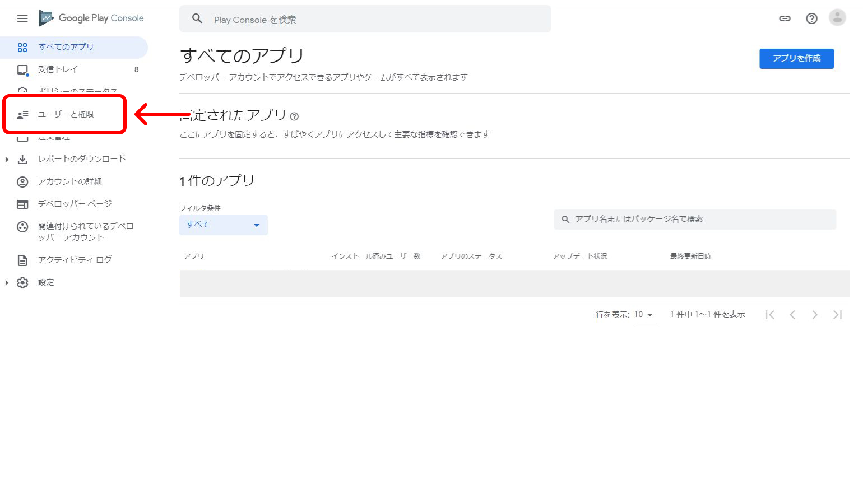Select ユーザーと権限 in the sidebar
The image size is (863, 504).
66,114
